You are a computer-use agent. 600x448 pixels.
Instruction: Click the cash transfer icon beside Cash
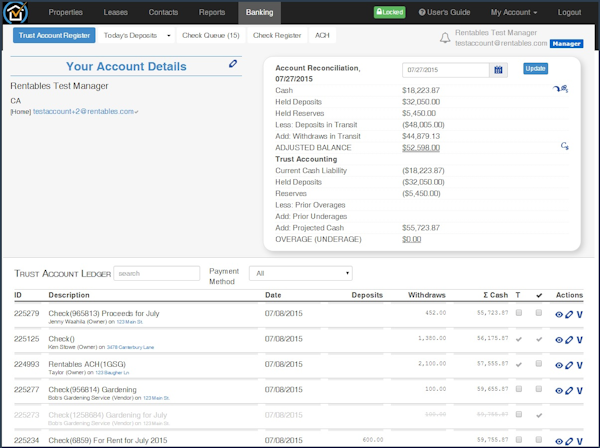(561, 89)
